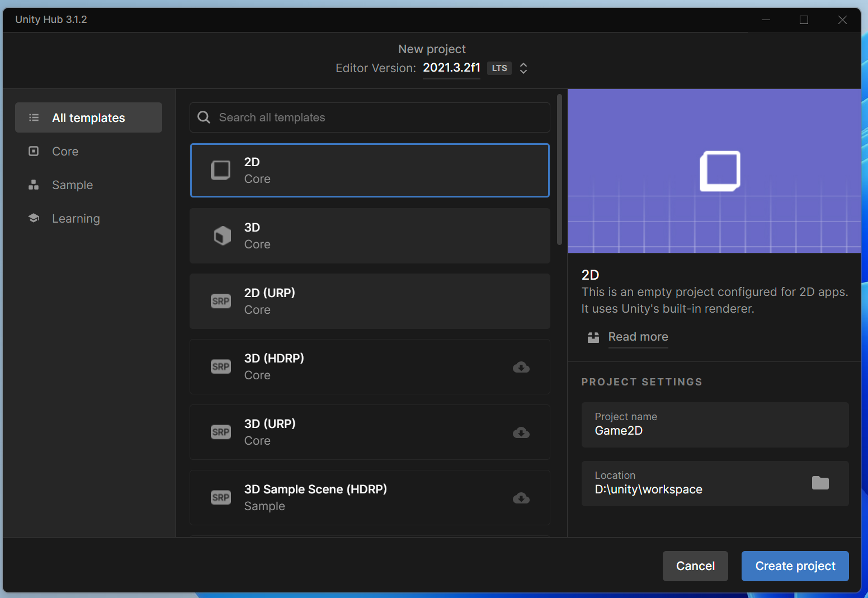Click the package icon beside Read more

[x=593, y=337]
